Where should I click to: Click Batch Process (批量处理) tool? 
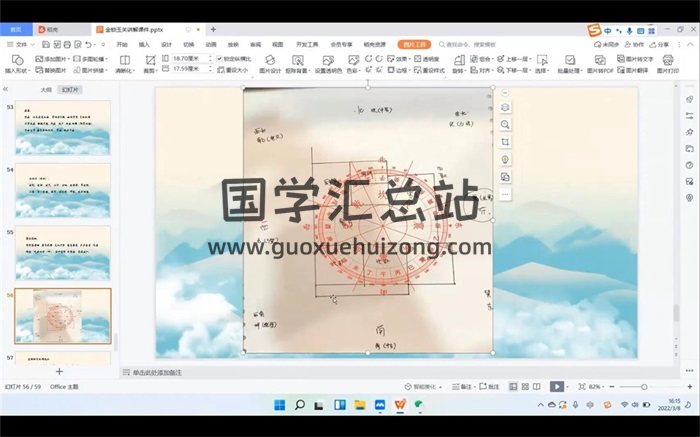click(570, 64)
